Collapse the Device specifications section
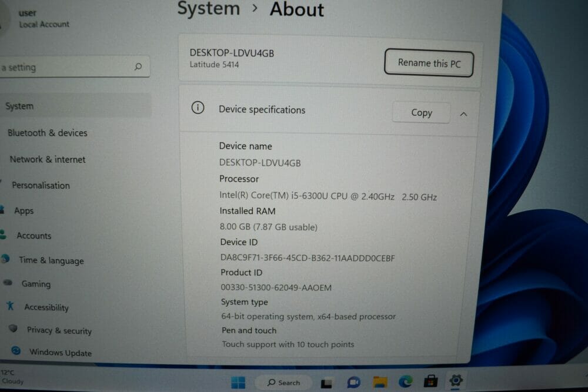 (x=463, y=114)
